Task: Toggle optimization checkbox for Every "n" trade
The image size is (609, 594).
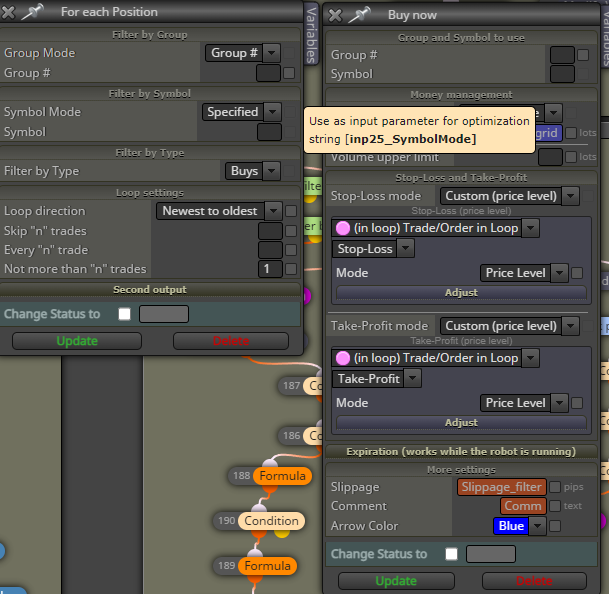Action: [291, 250]
